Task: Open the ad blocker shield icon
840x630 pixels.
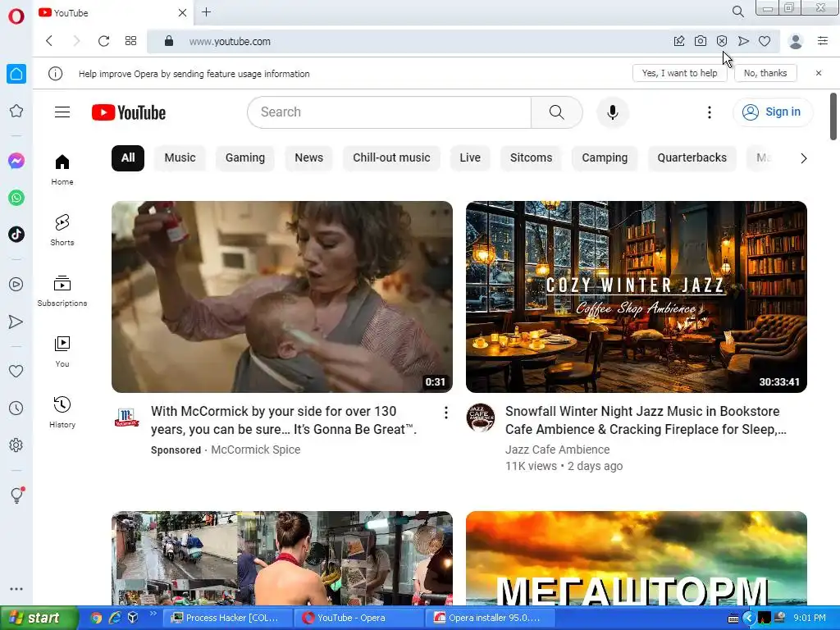Action: tap(722, 41)
